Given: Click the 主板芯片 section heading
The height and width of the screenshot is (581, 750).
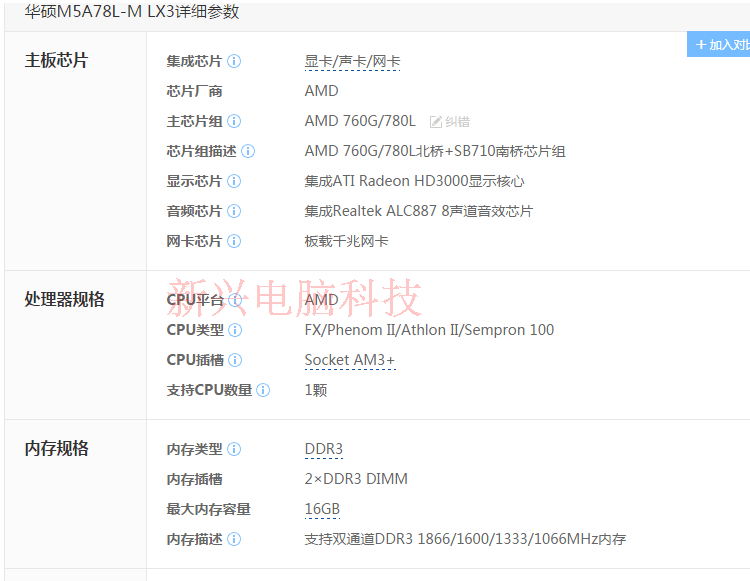Looking at the screenshot, I should click(x=56, y=61).
